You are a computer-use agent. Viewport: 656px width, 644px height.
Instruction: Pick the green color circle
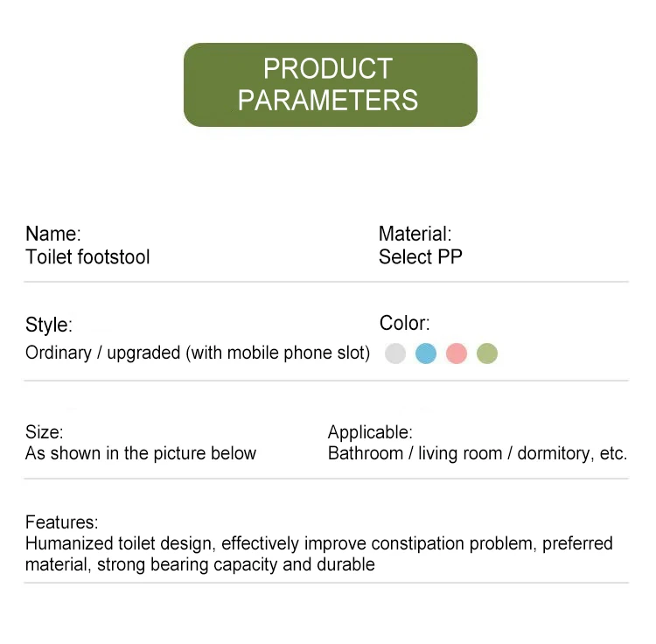[x=487, y=353]
